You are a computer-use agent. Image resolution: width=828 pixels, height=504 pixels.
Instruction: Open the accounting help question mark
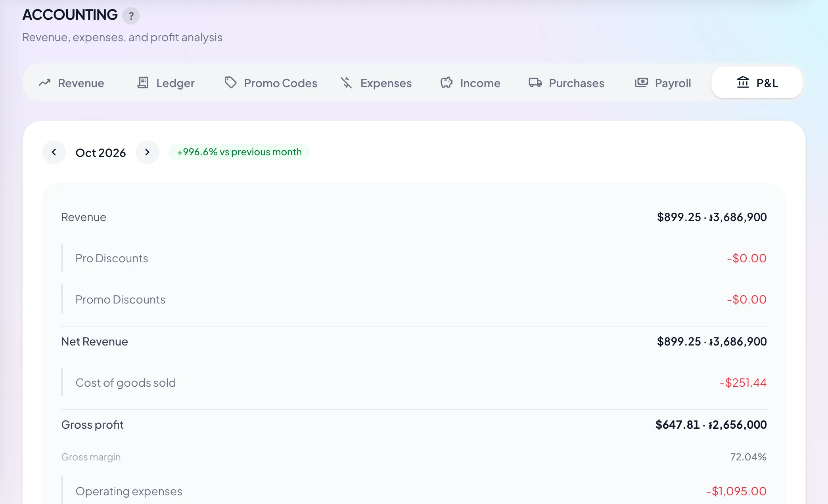[x=131, y=16]
